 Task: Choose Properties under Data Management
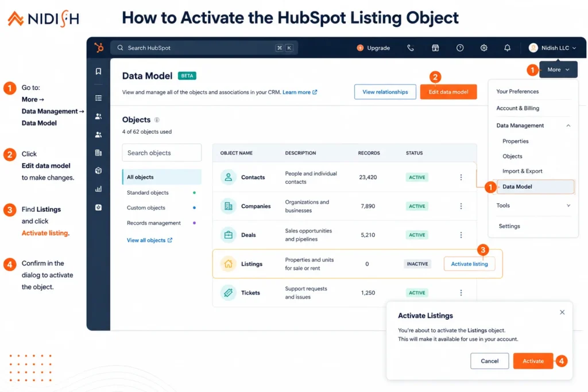point(515,141)
